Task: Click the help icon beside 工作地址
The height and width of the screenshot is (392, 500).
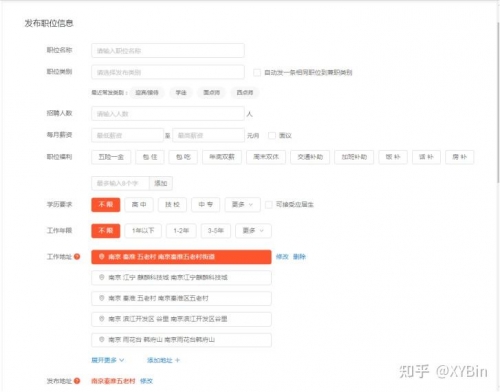Action: (77, 257)
